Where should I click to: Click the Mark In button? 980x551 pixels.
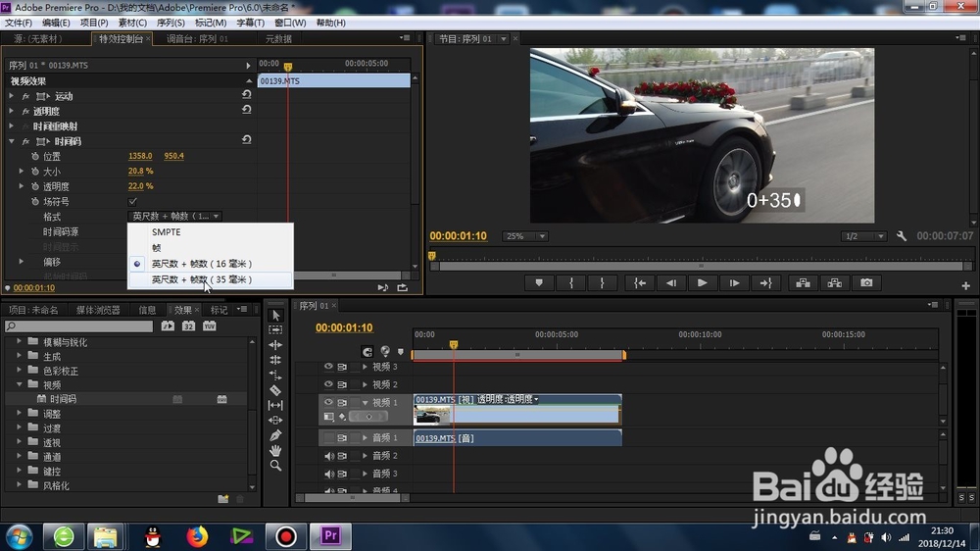(x=571, y=283)
